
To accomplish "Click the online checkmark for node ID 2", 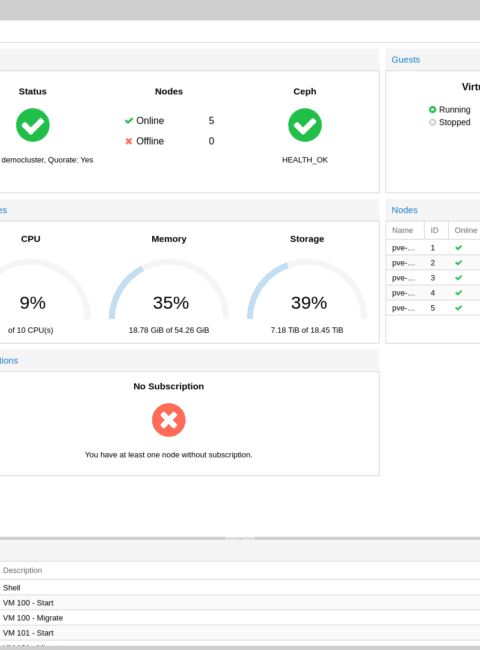I will [458, 263].
